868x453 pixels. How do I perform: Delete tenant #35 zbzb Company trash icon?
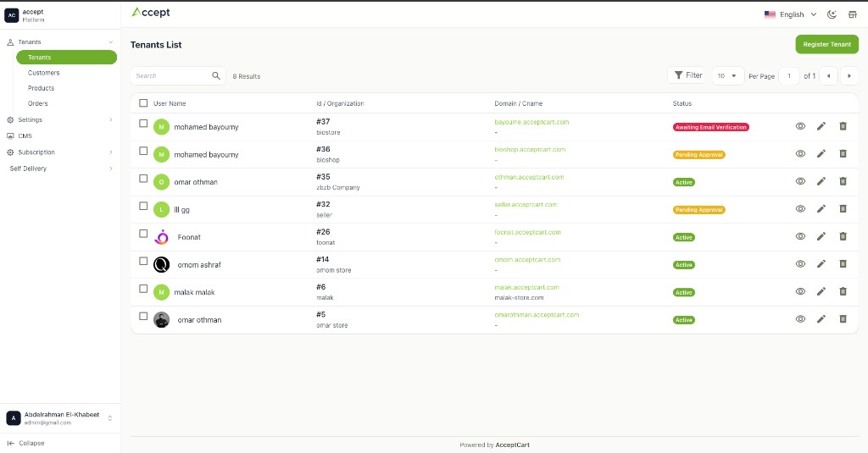click(843, 181)
